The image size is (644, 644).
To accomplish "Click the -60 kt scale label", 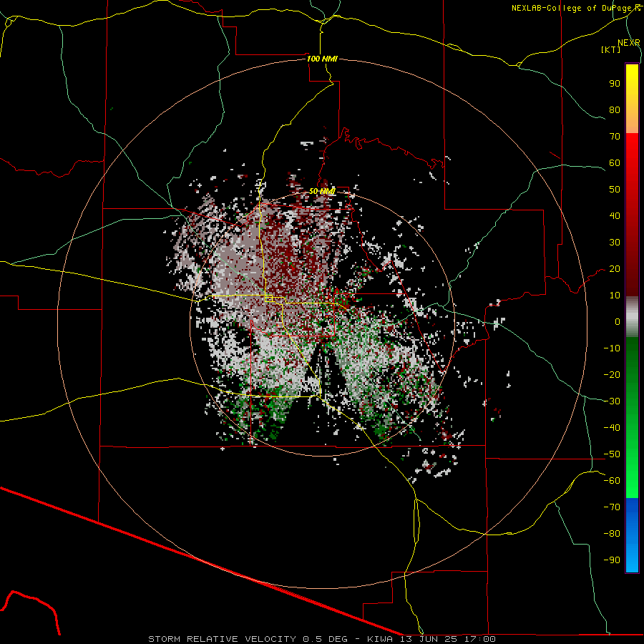I will pos(612,481).
